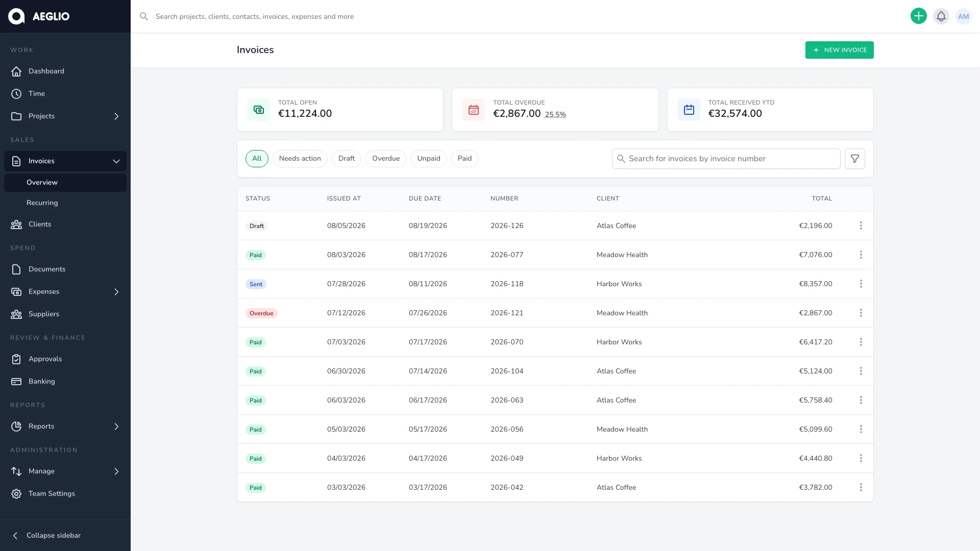The image size is (980, 551).
Task: Click the Expenses cash icon
Action: (x=16, y=292)
